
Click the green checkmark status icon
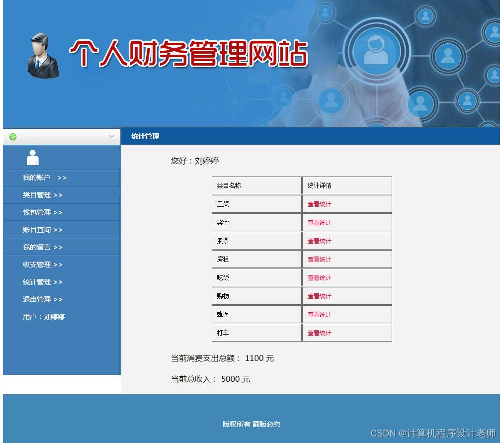point(13,137)
